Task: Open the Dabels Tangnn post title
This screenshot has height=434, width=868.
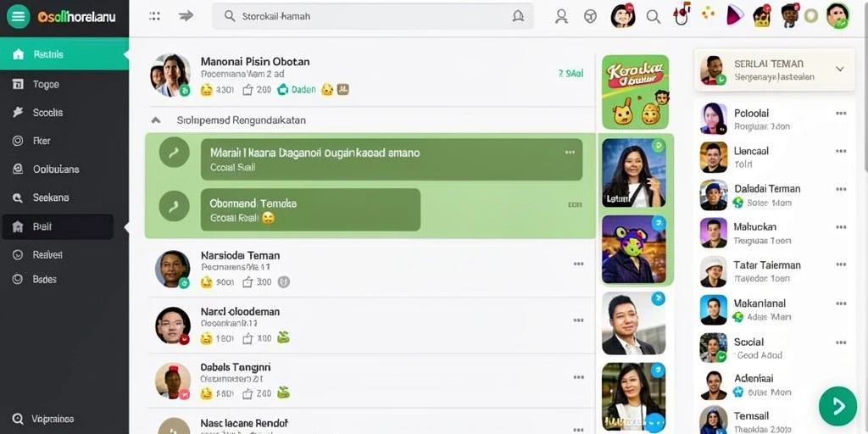Action: pyautogui.click(x=236, y=367)
